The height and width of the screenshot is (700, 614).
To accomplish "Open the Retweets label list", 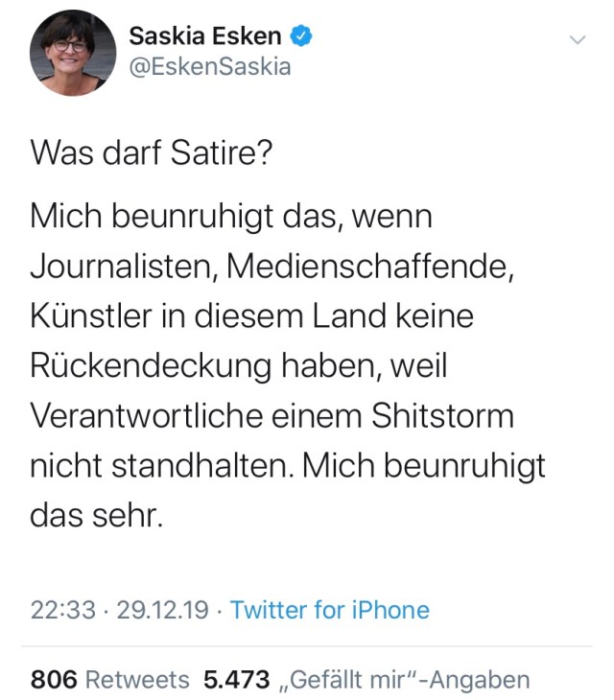I will 138,680.
